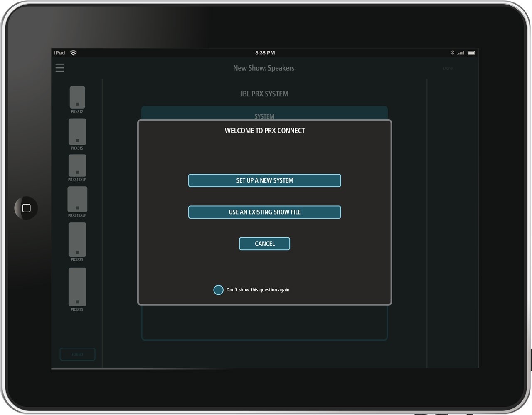Viewport: 532px width, 415px height.
Task: Tap the iPad home button
Action: (x=26, y=208)
